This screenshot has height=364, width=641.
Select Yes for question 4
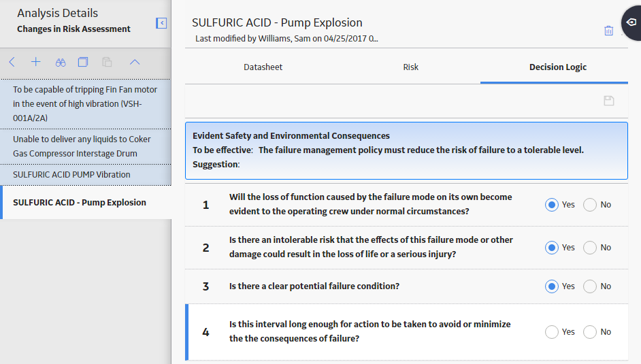tap(551, 332)
